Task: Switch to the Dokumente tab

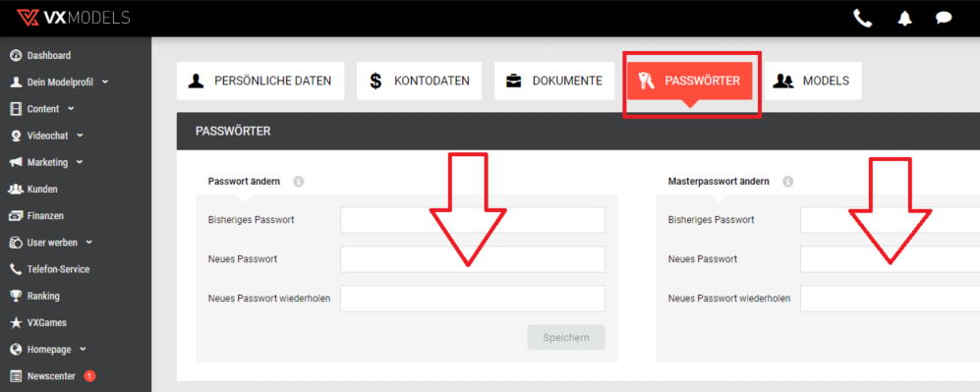Action: tap(554, 81)
